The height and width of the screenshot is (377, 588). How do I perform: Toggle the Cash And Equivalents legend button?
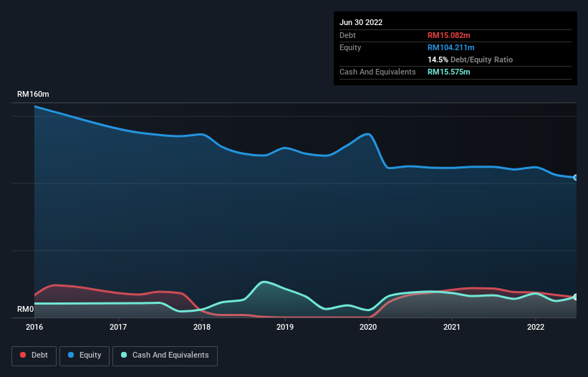[165, 355]
